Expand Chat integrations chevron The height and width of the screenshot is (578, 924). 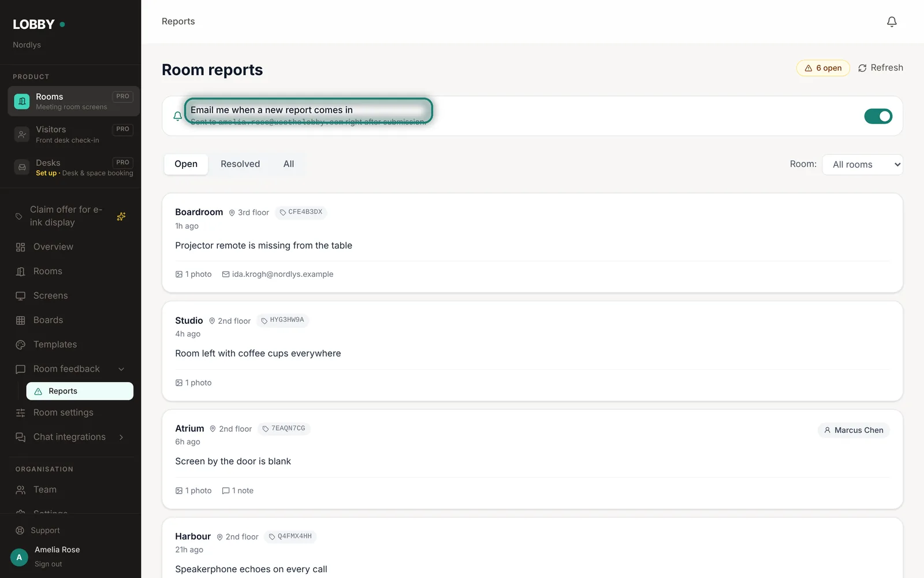coord(121,438)
